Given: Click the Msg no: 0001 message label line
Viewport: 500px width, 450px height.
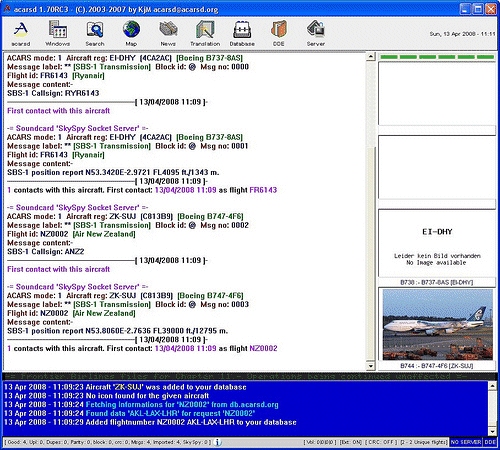Looking at the screenshot, I should pyautogui.click(x=128, y=146).
